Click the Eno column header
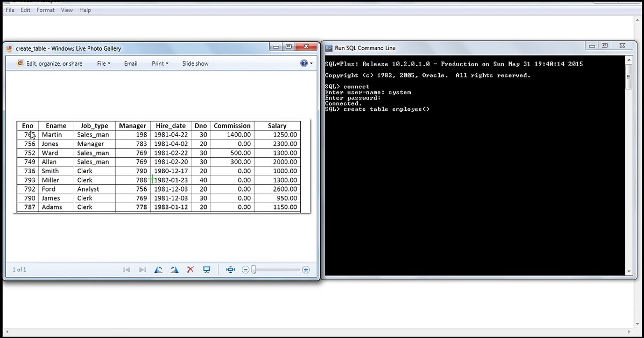Viewport: 644px width, 338px height. (x=28, y=126)
